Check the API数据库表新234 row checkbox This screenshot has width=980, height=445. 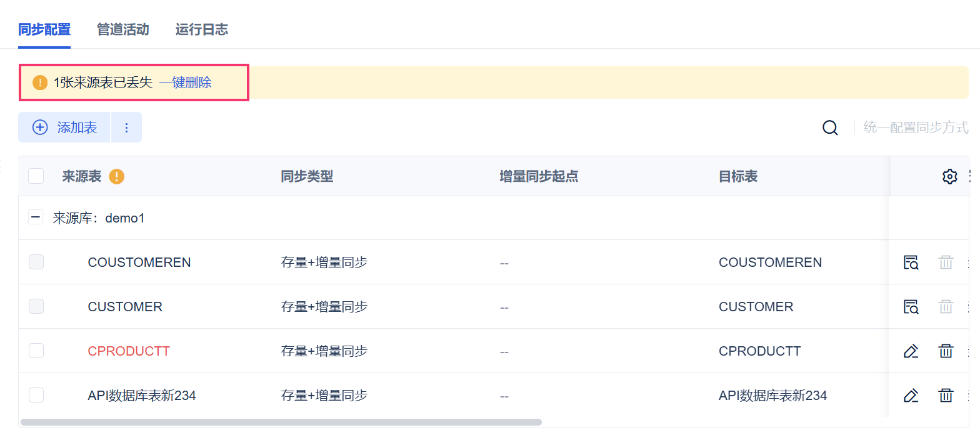(x=36, y=395)
